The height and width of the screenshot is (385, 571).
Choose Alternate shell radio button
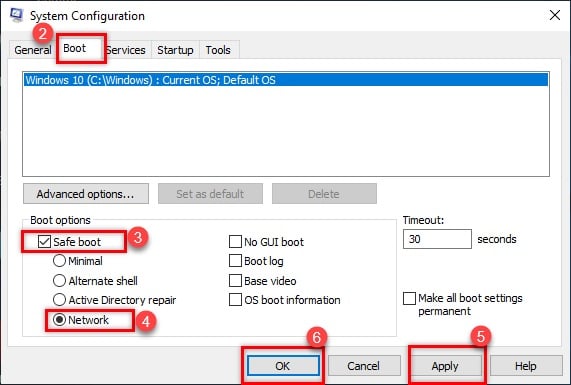(x=59, y=280)
